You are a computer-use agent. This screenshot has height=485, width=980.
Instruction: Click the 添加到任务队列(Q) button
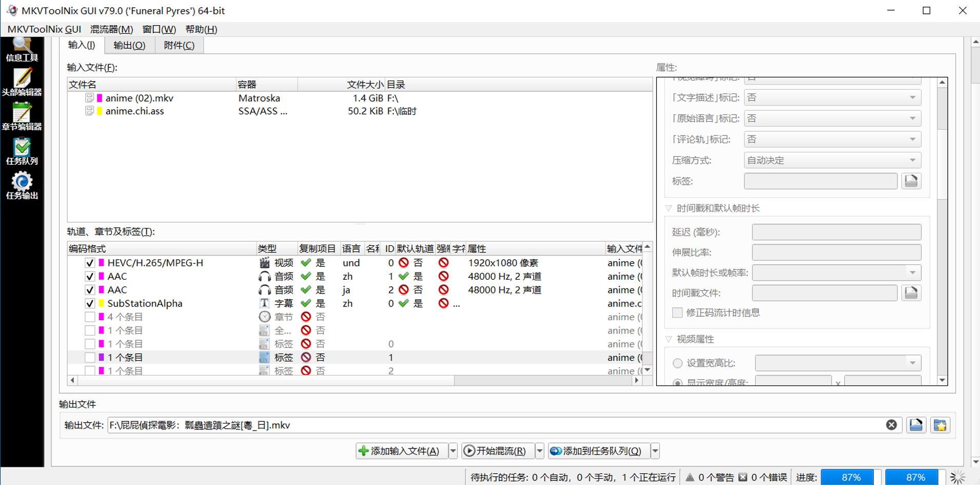tap(599, 451)
